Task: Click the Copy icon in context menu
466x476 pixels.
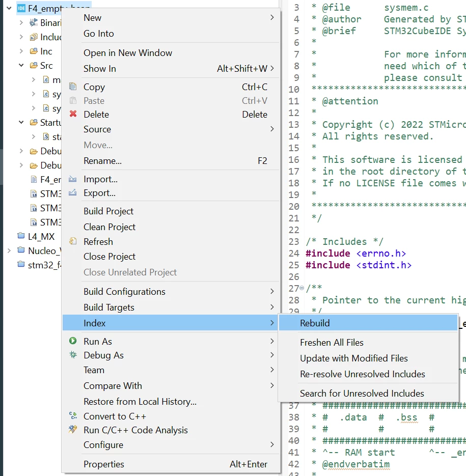Action: pos(73,87)
